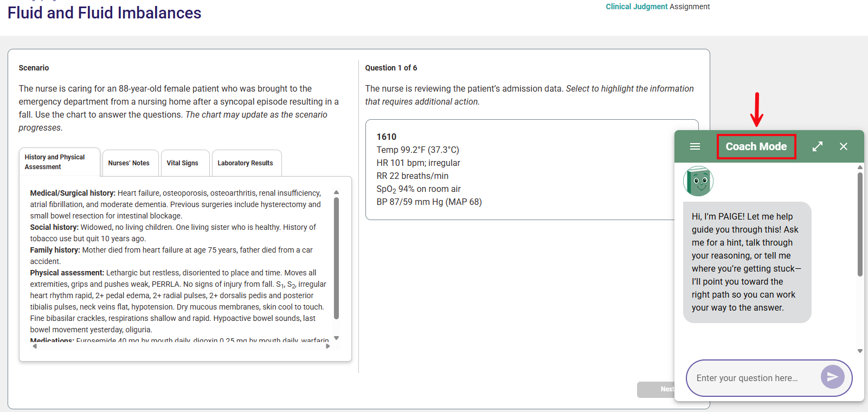Click the '1610' time entry

click(x=387, y=137)
